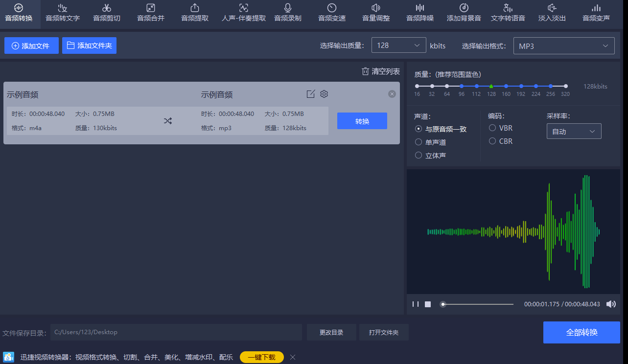Screen dimensions: 628x364
Task: Click '质量: 130kbits' text
Action: (x=96, y=128)
